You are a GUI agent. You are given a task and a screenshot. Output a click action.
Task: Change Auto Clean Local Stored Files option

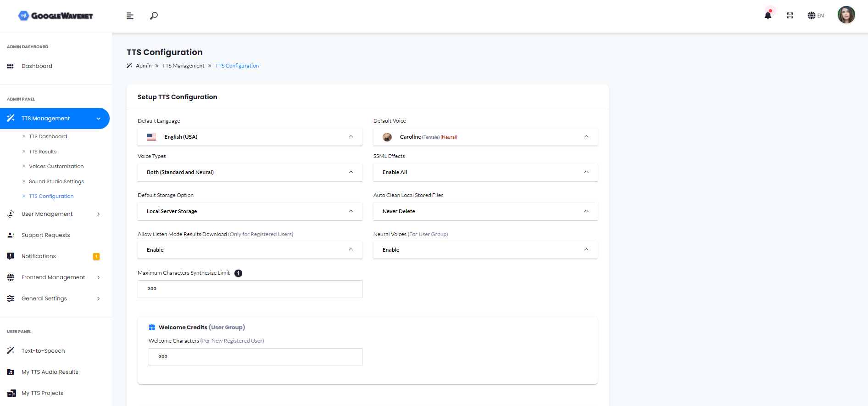(485, 211)
